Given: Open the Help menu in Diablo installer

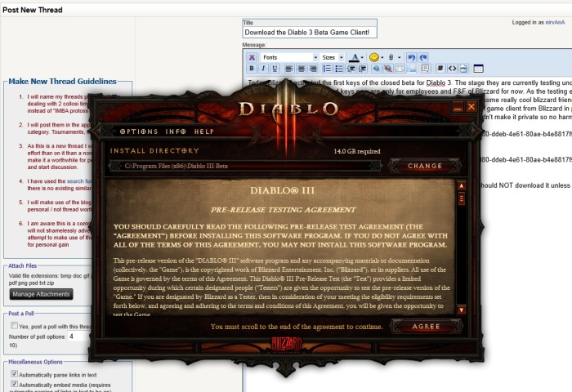Looking at the screenshot, I should [x=203, y=131].
